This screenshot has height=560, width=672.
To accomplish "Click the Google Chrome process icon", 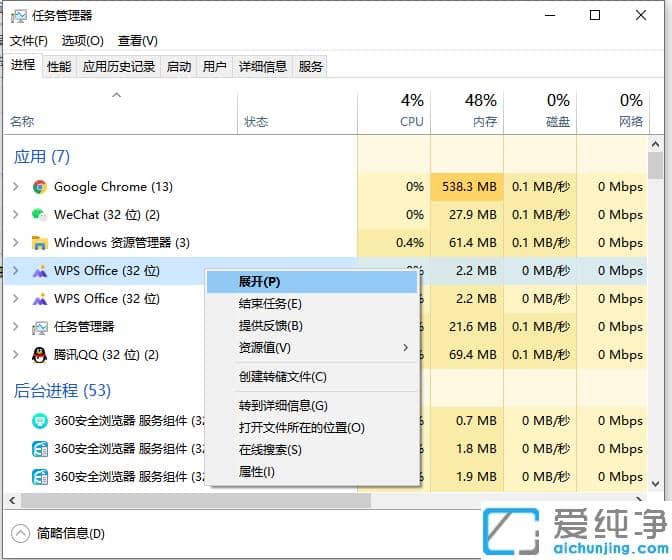I will point(40,187).
